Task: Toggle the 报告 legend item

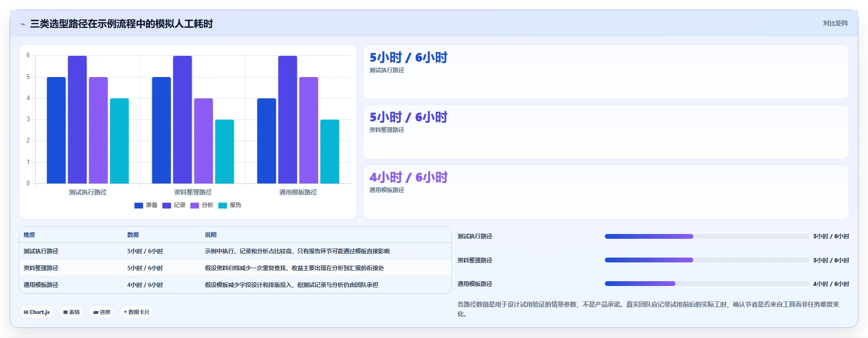Action: (230, 205)
